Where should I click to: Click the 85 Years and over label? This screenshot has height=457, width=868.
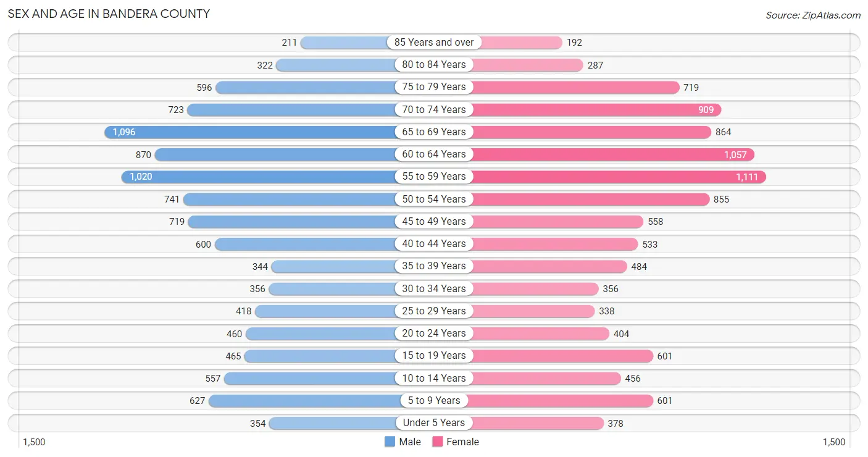click(434, 42)
